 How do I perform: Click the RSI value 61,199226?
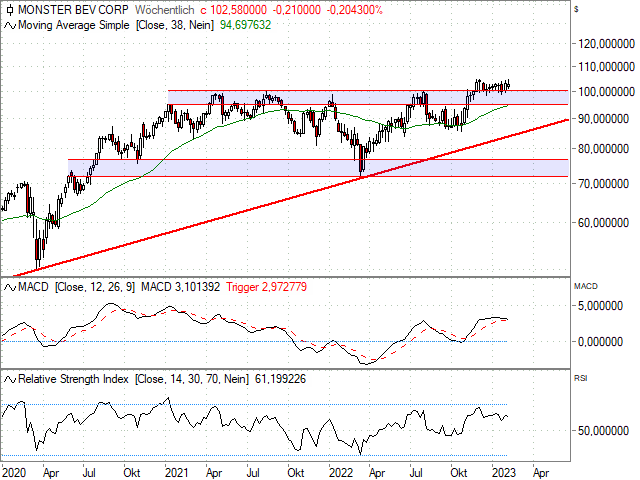coord(280,379)
